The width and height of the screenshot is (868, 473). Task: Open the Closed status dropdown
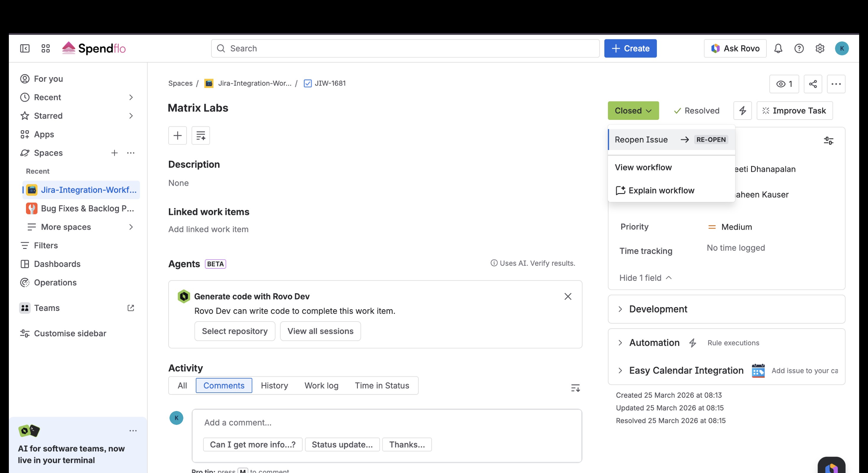(633, 110)
